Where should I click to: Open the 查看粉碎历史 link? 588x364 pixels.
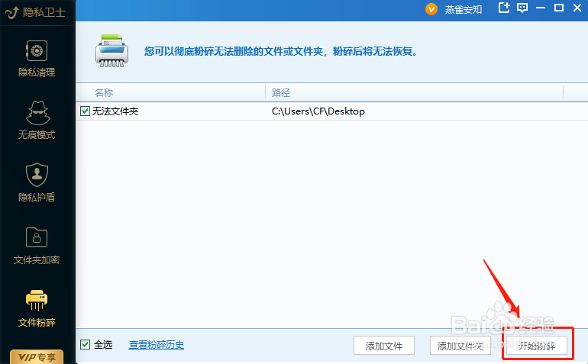pos(157,344)
